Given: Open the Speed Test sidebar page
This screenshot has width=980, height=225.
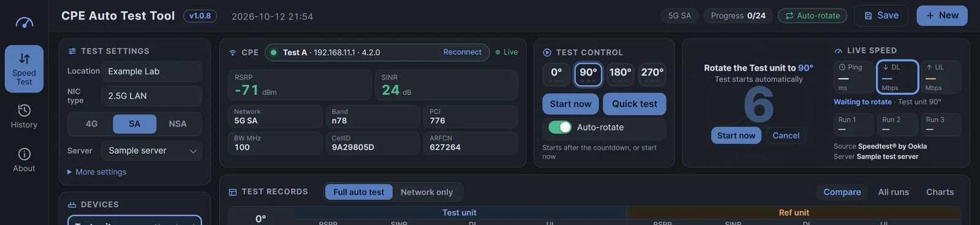Looking at the screenshot, I should pyautogui.click(x=24, y=69).
